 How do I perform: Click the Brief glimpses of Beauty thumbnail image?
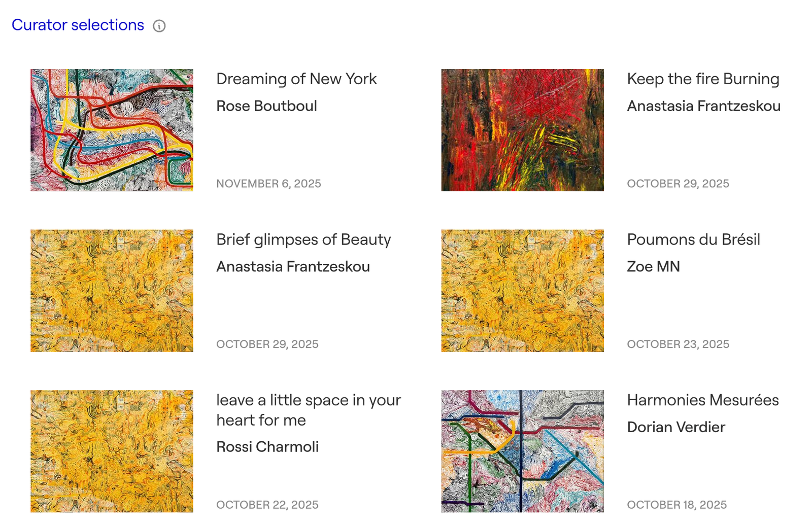pyautogui.click(x=112, y=290)
